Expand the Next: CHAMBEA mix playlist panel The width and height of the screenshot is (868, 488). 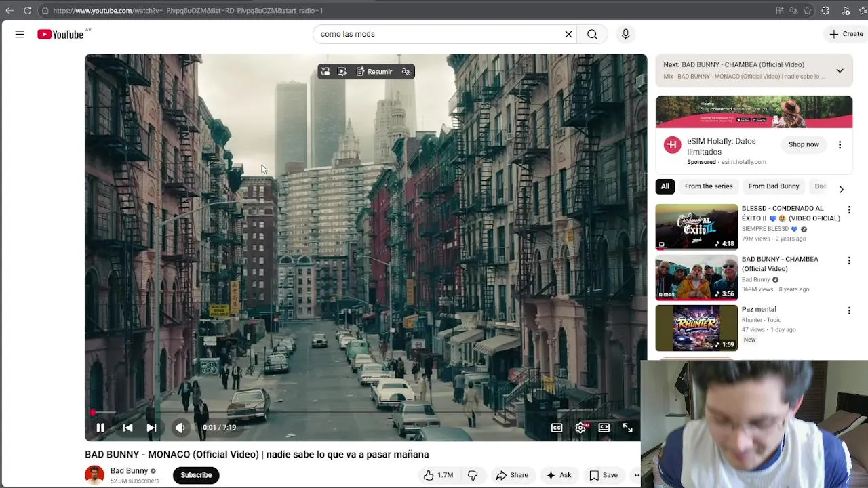(840, 70)
